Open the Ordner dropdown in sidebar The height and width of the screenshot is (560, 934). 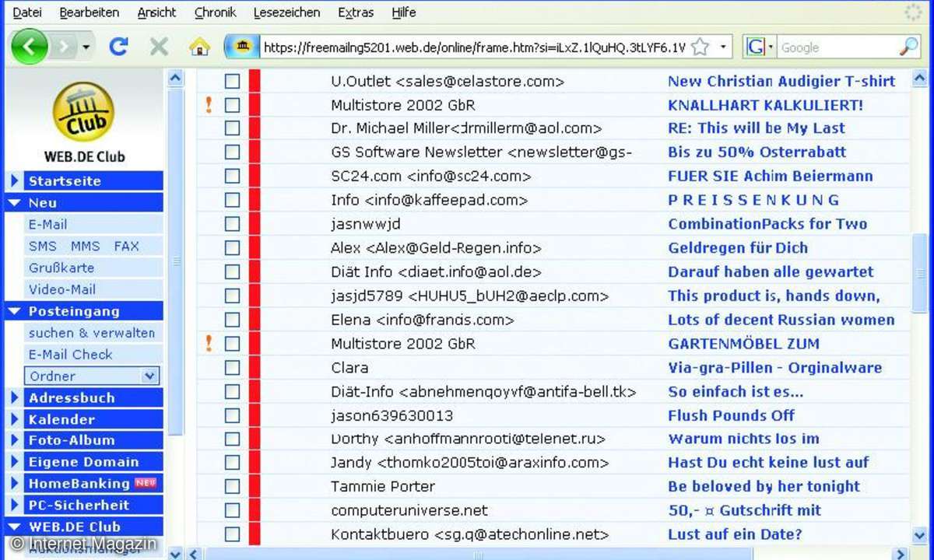pyautogui.click(x=92, y=376)
